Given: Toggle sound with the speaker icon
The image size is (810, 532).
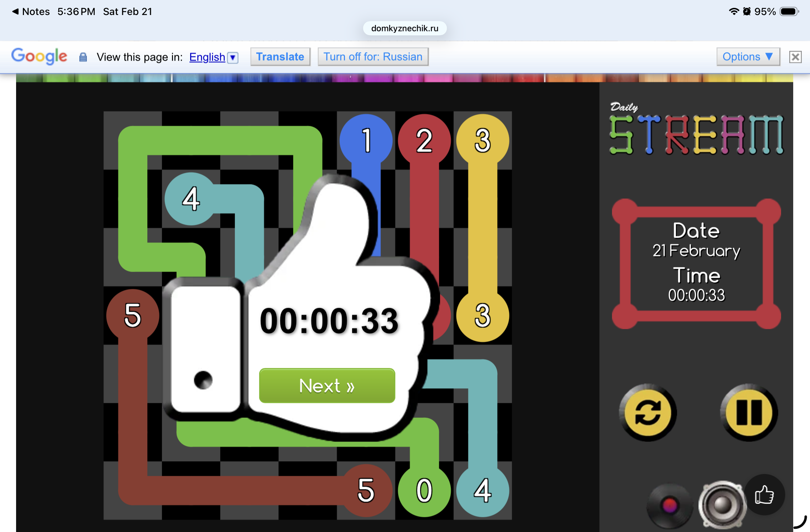Looking at the screenshot, I should tap(722, 504).
